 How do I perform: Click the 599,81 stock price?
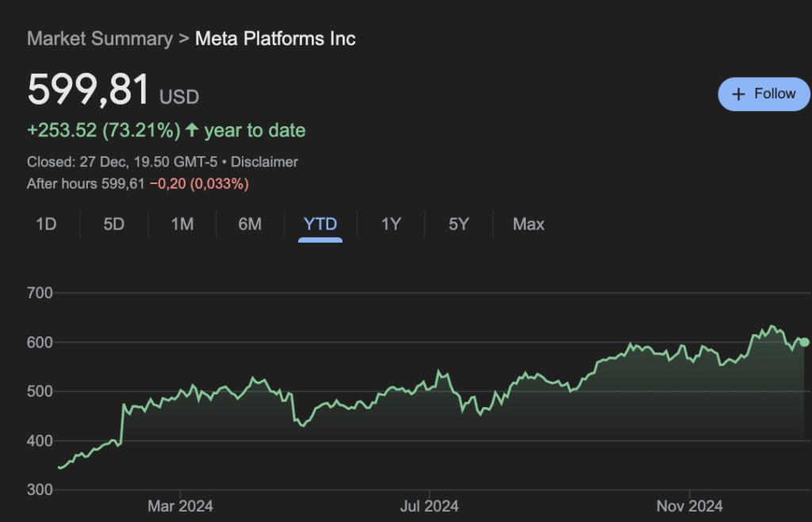click(88, 89)
